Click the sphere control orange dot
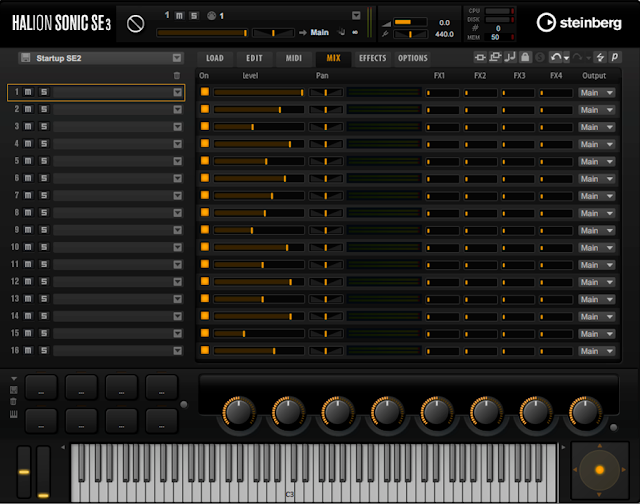 point(600,470)
